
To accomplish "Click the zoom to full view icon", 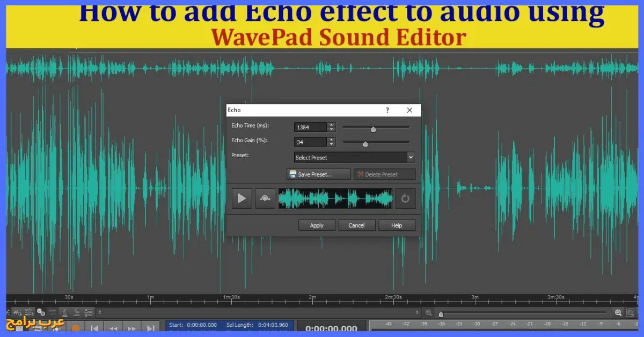I will tap(630, 313).
